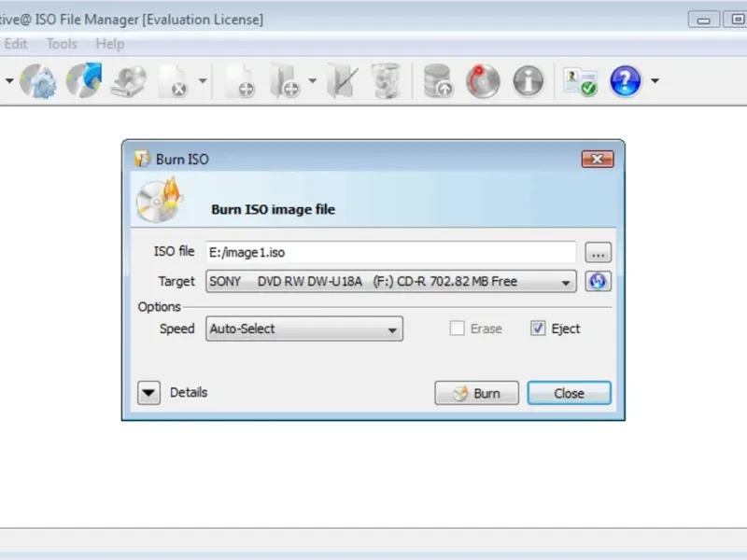Open dropdown arrow beside file delete icon
Viewport: 747px width, 560px height.
[x=203, y=81]
